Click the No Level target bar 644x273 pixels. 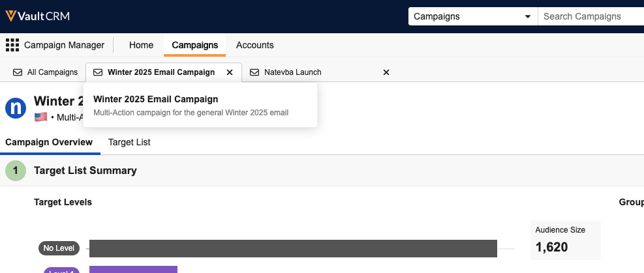point(293,248)
